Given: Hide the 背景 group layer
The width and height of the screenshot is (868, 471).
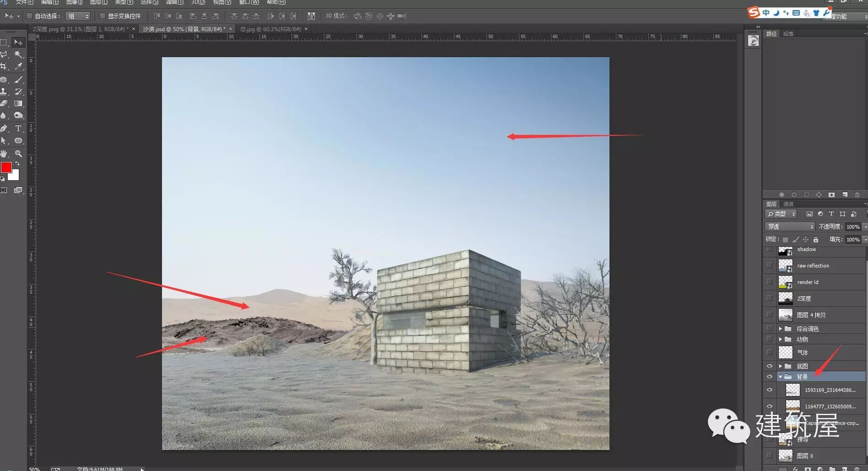Looking at the screenshot, I should coord(769,377).
